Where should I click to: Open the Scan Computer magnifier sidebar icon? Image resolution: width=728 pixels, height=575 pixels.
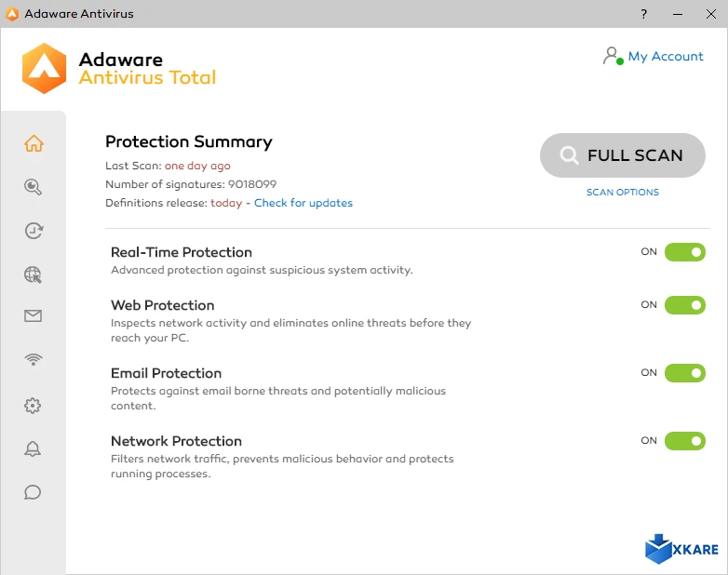click(x=33, y=187)
